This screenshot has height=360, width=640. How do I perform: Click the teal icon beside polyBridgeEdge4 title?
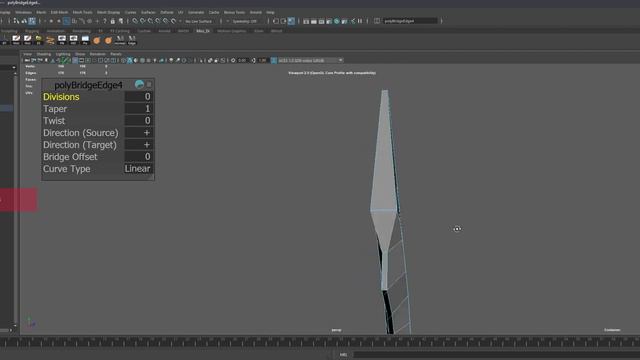[139, 84]
